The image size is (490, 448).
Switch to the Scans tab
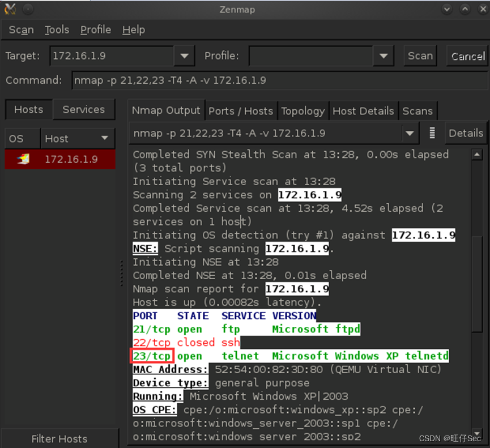(417, 111)
